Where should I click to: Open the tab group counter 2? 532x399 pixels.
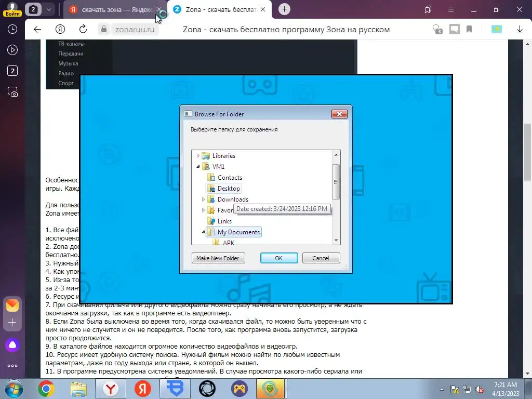pyautogui.click(x=33, y=9)
